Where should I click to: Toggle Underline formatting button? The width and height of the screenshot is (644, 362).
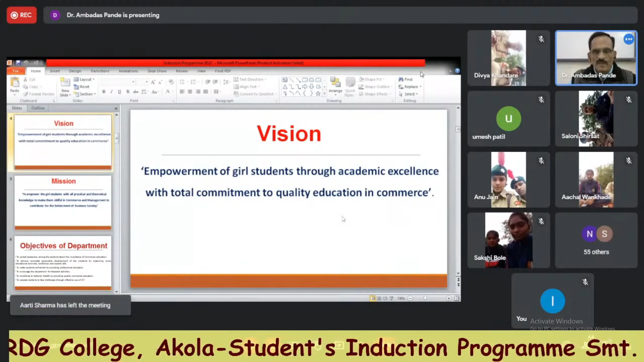click(x=119, y=92)
